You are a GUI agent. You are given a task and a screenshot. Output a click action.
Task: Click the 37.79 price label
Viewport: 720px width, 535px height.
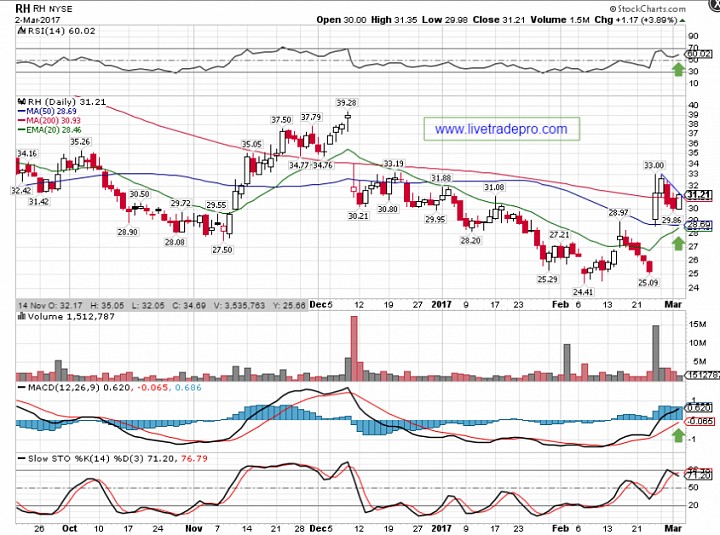click(x=311, y=118)
